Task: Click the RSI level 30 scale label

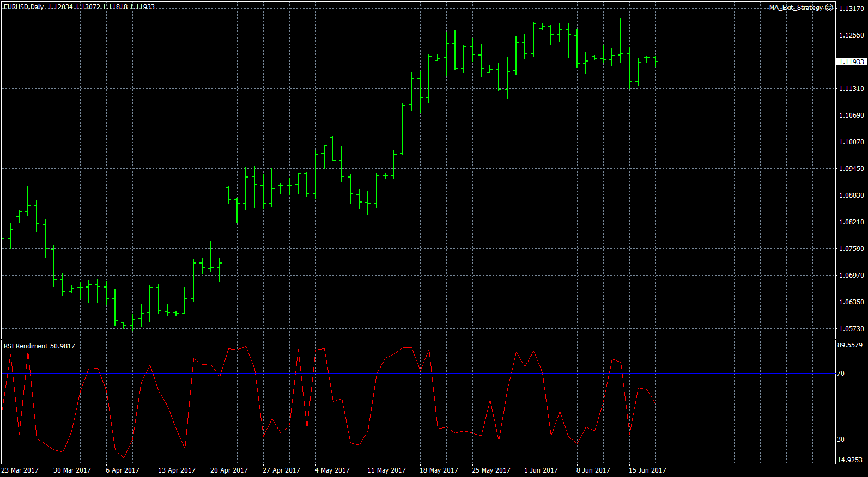Action: (x=841, y=439)
